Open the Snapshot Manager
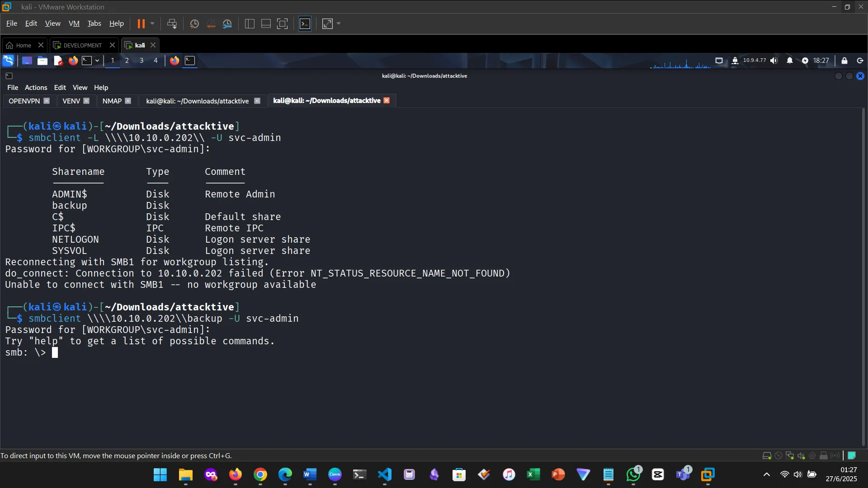This screenshot has width=868, height=488. coord(227,23)
